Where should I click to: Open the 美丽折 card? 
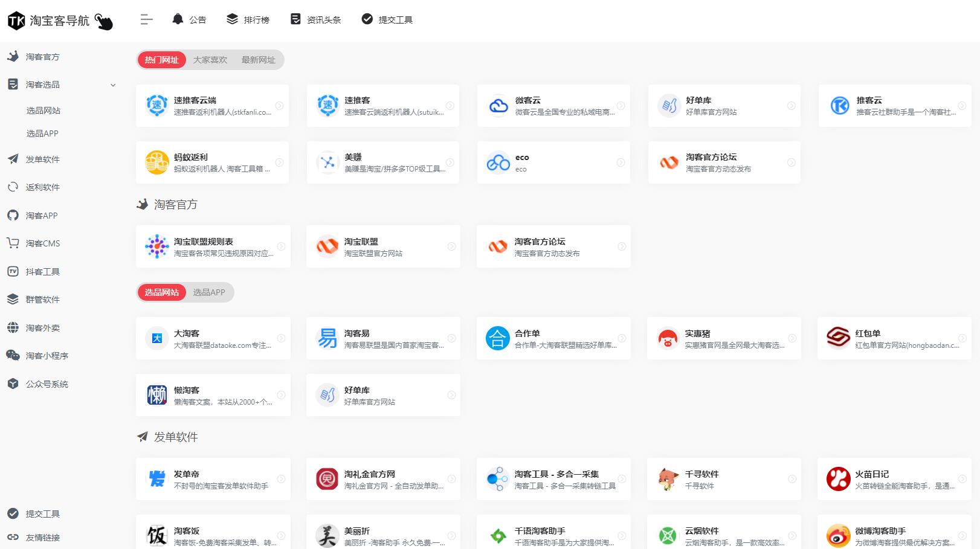tap(383, 532)
